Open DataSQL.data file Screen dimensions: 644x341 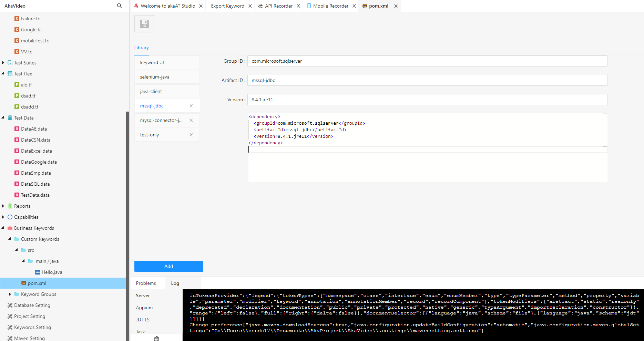(35, 184)
